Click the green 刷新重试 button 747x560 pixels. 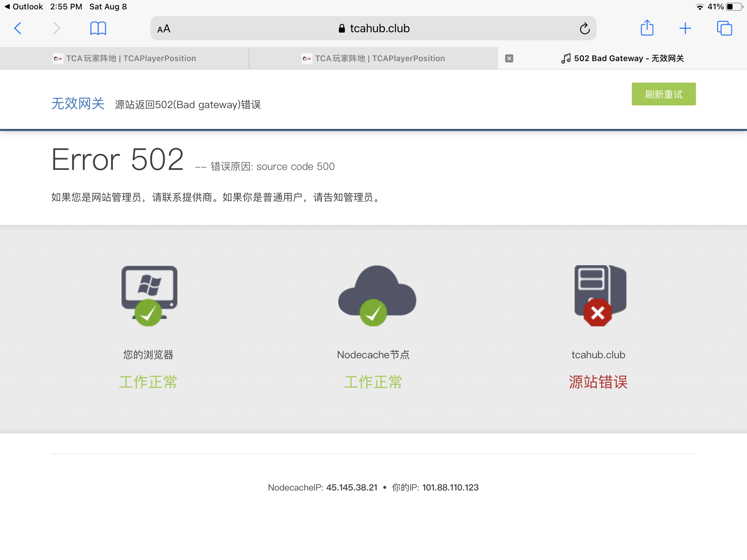pyautogui.click(x=664, y=94)
